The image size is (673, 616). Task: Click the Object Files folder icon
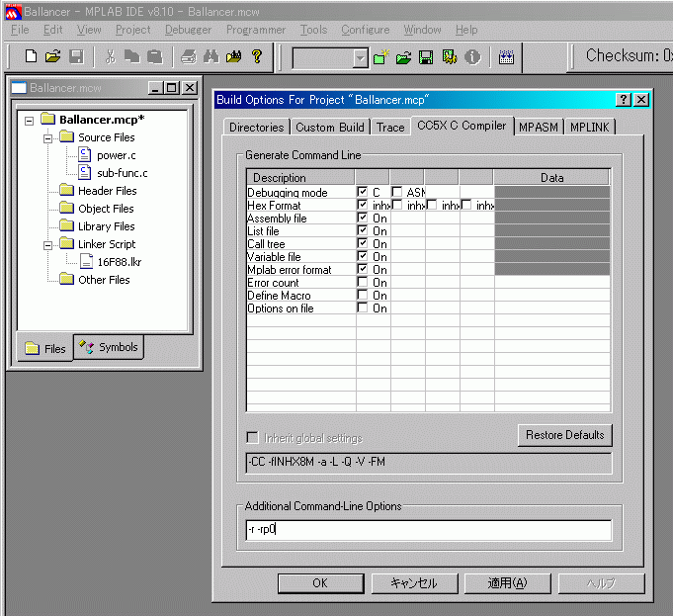tap(66, 208)
